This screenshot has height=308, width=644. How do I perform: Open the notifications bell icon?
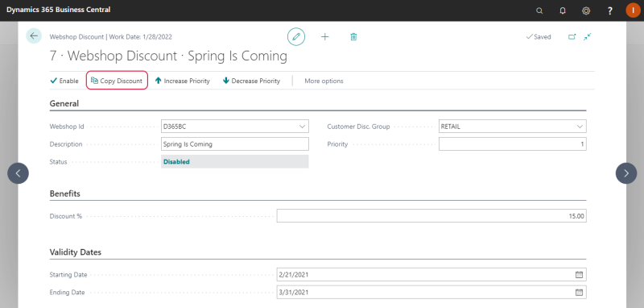tap(563, 10)
